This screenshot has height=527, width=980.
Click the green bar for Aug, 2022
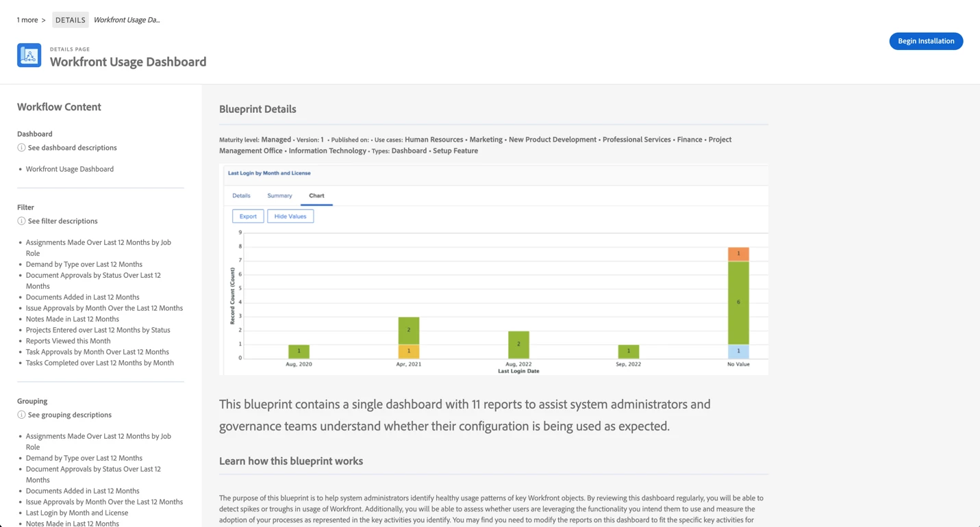[x=518, y=344]
